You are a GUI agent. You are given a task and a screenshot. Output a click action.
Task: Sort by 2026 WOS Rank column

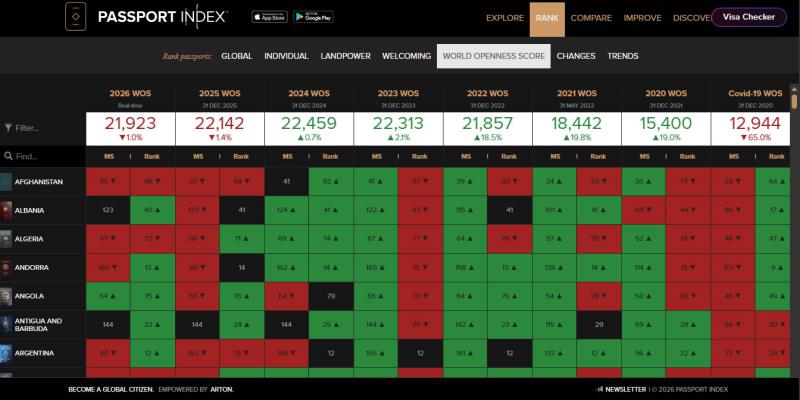(152, 157)
